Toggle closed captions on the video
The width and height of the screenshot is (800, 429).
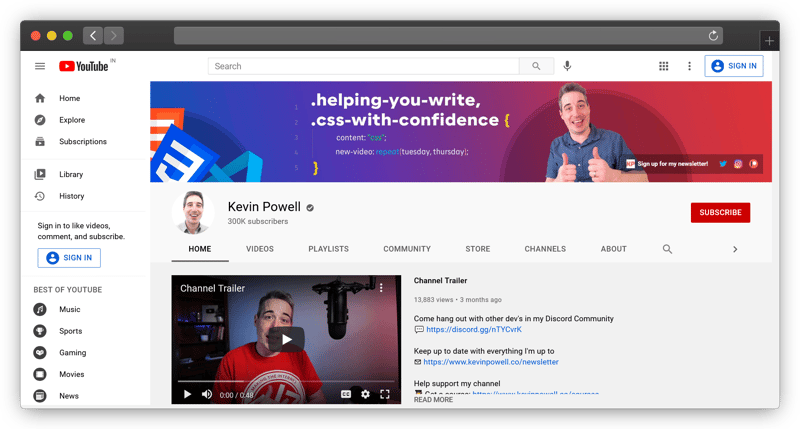pyautogui.click(x=346, y=394)
